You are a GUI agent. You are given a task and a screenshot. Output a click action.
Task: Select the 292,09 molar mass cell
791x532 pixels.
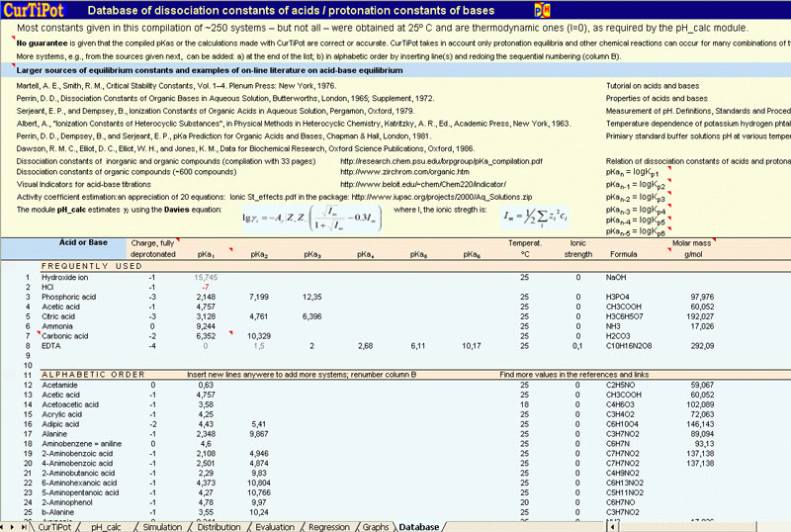tap(702, 346)
